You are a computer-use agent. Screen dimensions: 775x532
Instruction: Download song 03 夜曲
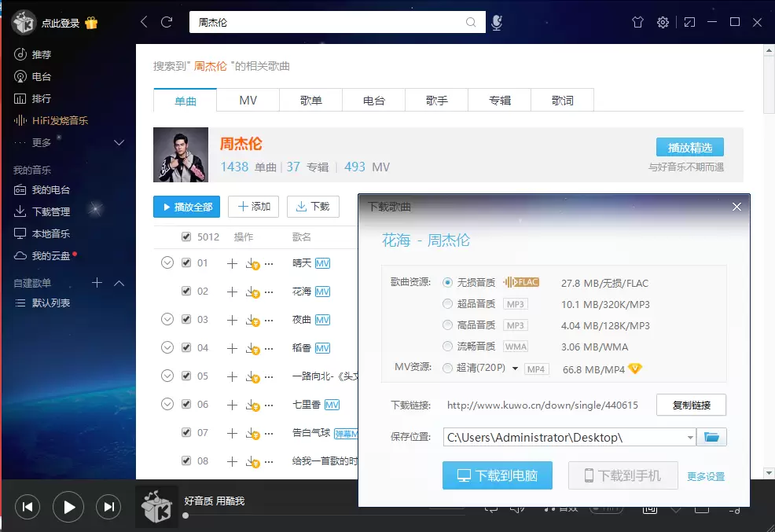click(x=252, y=320)
